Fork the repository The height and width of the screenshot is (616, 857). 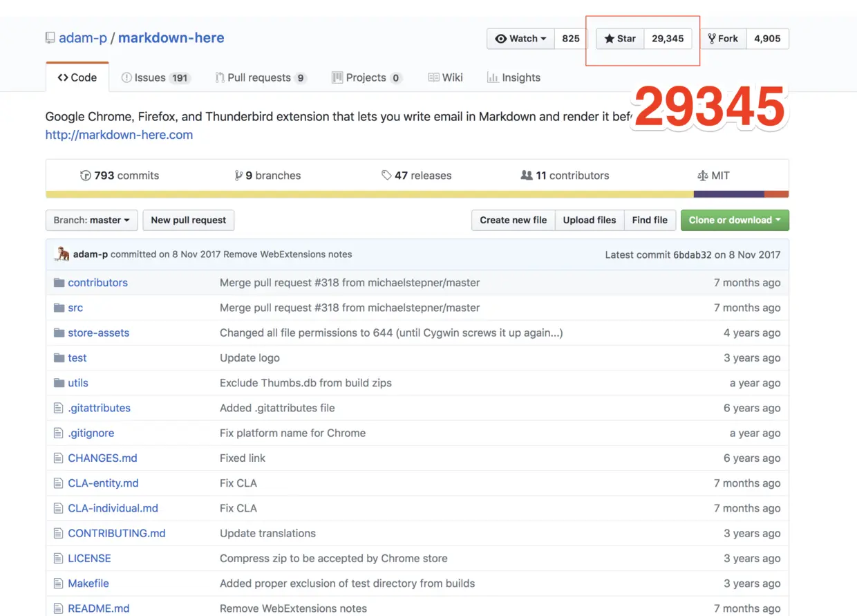[723, 39]
